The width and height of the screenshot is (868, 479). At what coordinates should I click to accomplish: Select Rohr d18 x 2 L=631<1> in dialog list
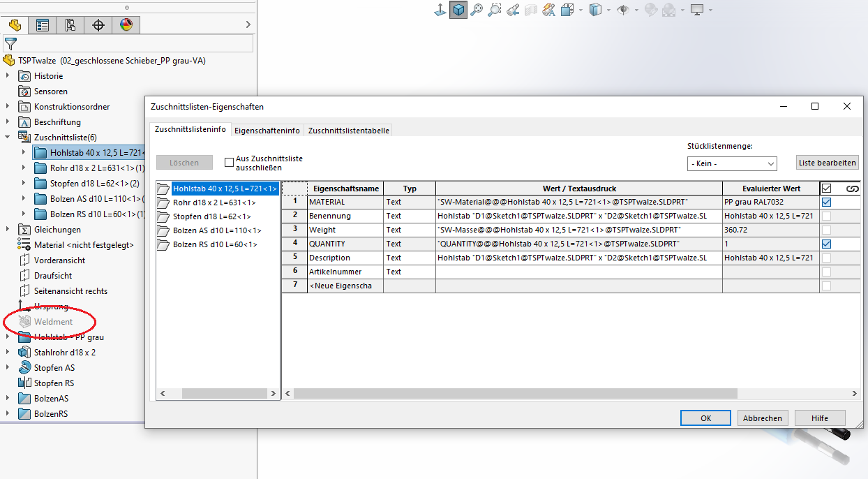click(214, 202)
